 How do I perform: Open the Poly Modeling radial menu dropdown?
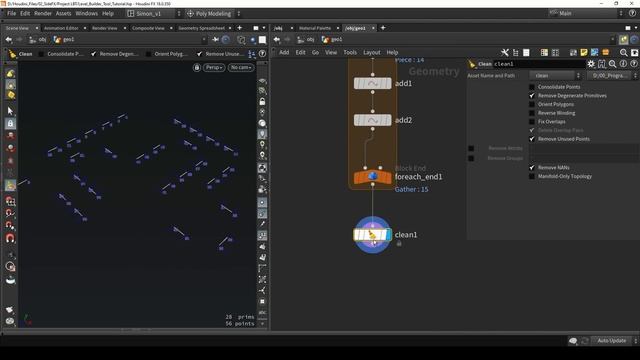(213, 13)
